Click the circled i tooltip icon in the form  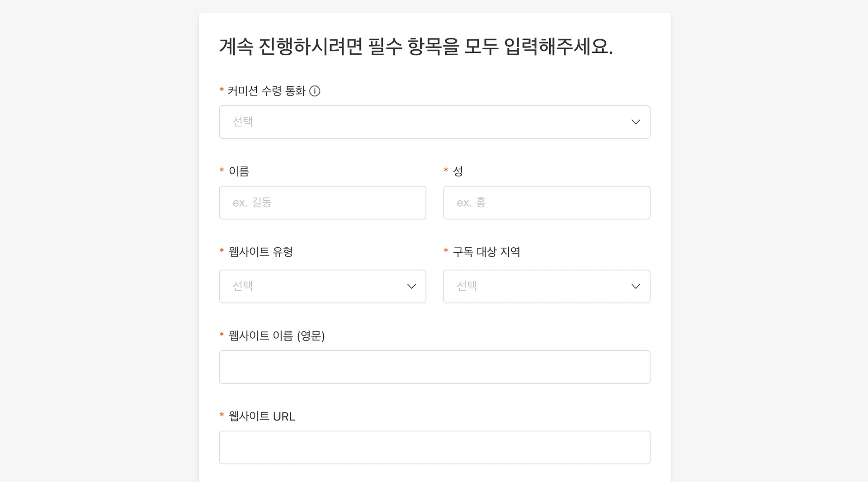316,91
